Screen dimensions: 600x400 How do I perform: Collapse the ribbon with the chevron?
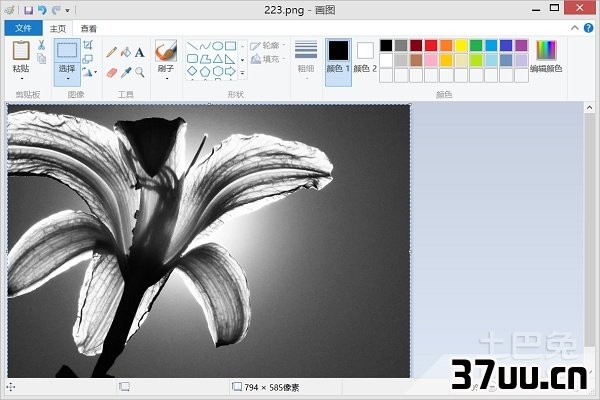coord(575,28)
